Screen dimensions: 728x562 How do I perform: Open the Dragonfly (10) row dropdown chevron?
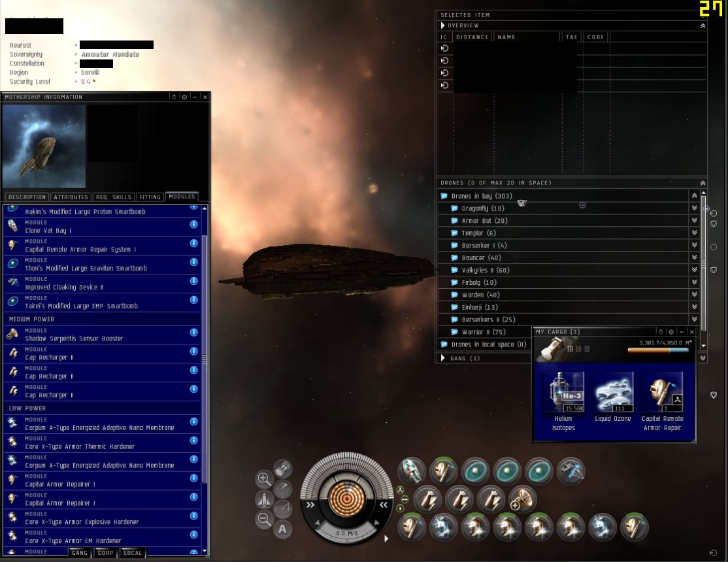click(x=695, y=208)
